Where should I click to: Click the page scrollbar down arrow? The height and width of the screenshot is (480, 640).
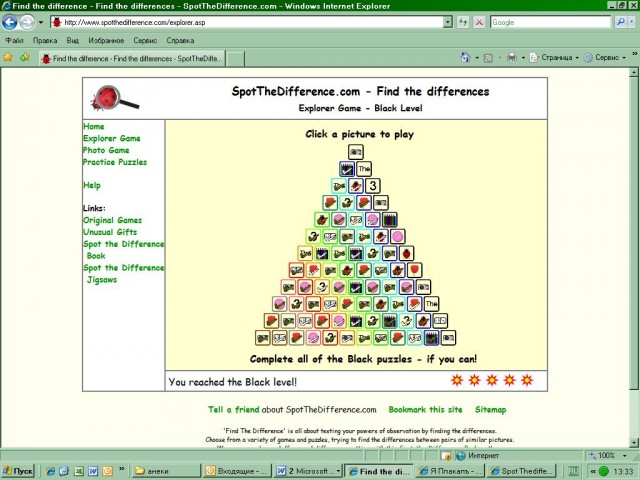click(x=633, y=442)
